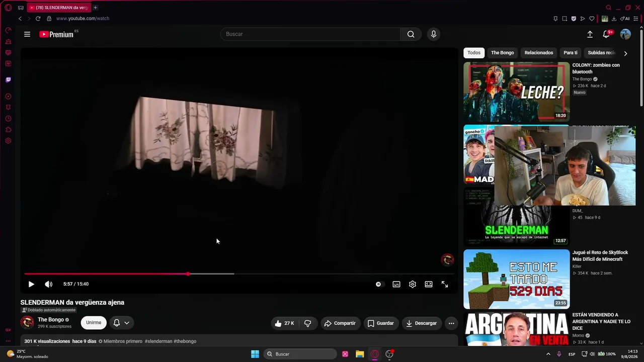Click the Windows taskbar Buscar search box
The image size is (644, 362).
pyautogui.click(x=300, y=354)
